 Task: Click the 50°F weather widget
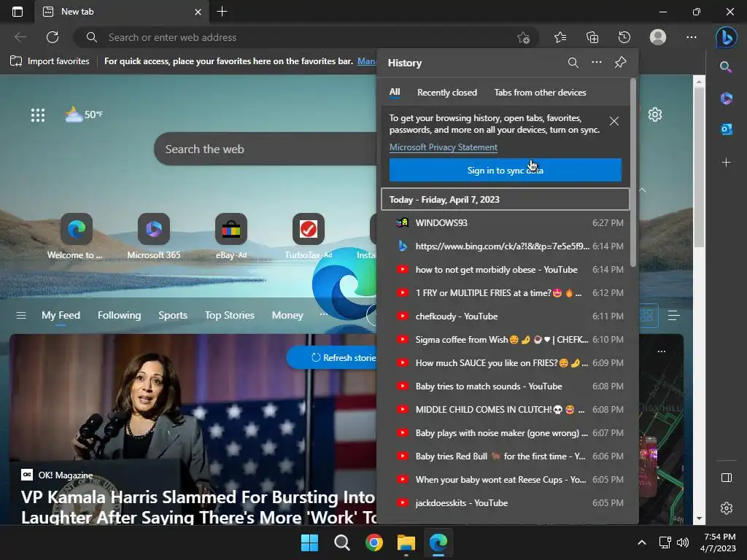(84, 114)
